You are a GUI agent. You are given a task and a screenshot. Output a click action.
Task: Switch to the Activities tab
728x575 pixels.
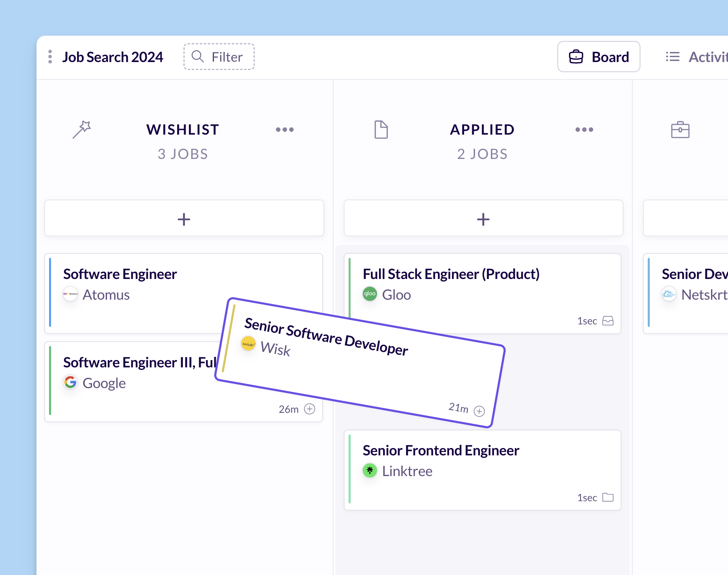(697, 57)
